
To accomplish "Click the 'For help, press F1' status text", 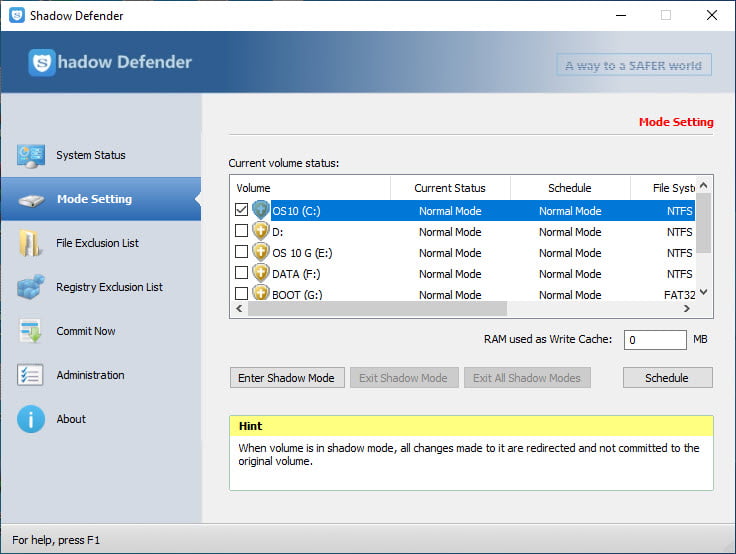I will click(56, 540).
